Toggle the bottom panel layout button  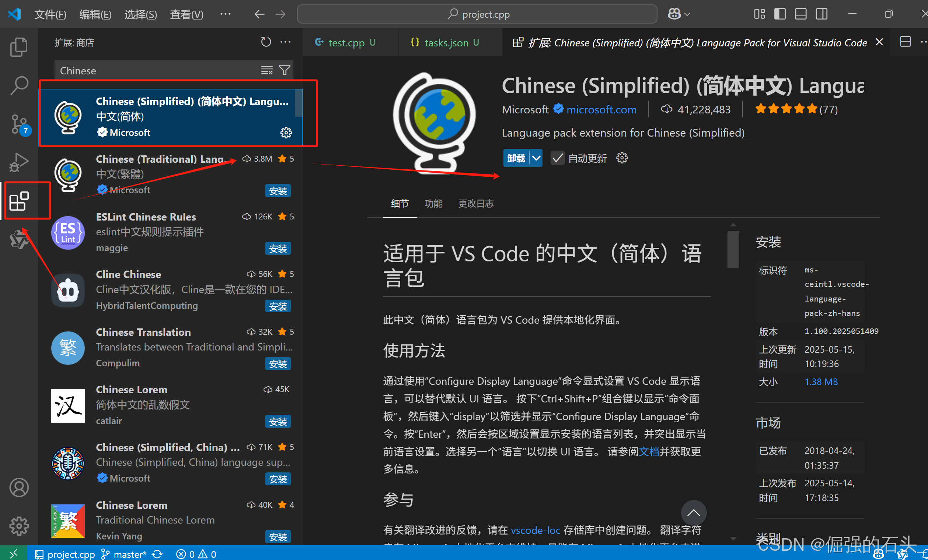(800, 14)
